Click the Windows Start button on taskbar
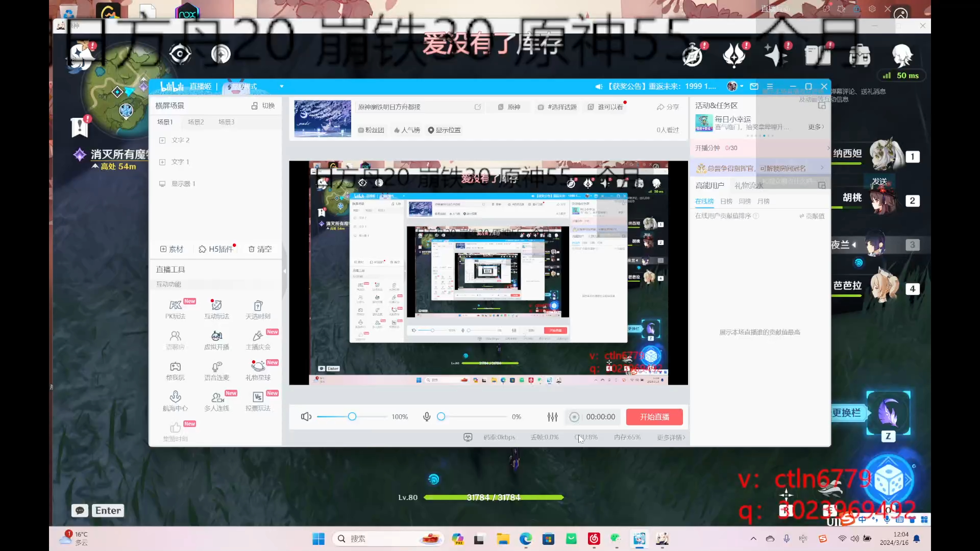The image size is (980, 551). point(318,539)
